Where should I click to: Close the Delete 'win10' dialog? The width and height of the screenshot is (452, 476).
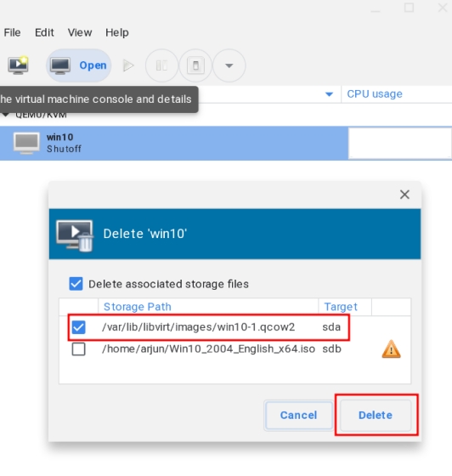(404, 195)
